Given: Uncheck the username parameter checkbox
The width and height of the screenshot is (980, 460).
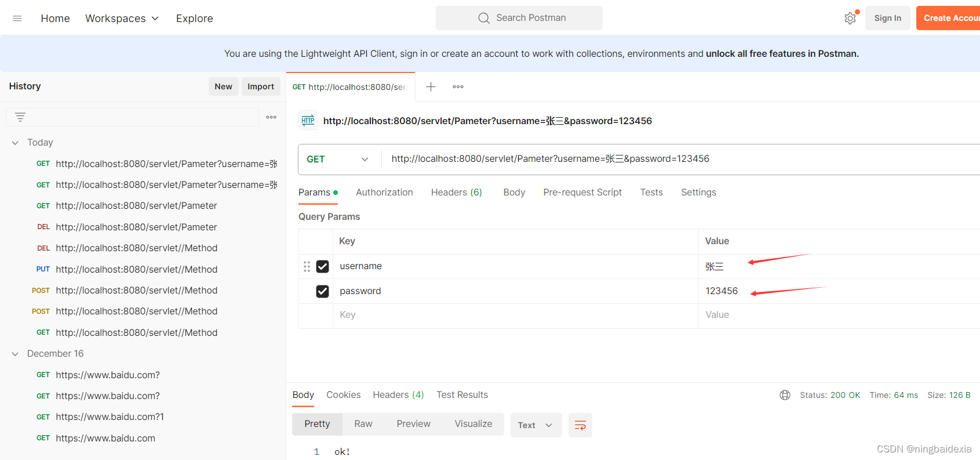Looking at the screenshot, I should click(x=322, y=266).
